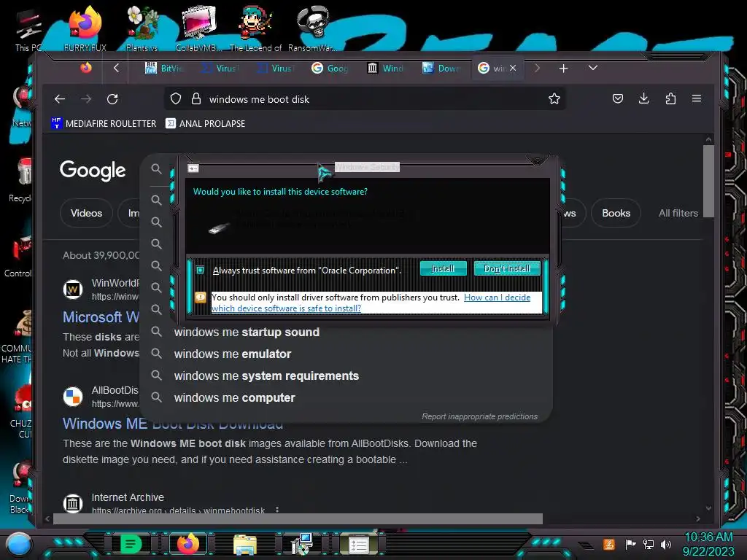Open the list window icon on taskbar
The image size is (747, 560).
click(x=359, y=545)
